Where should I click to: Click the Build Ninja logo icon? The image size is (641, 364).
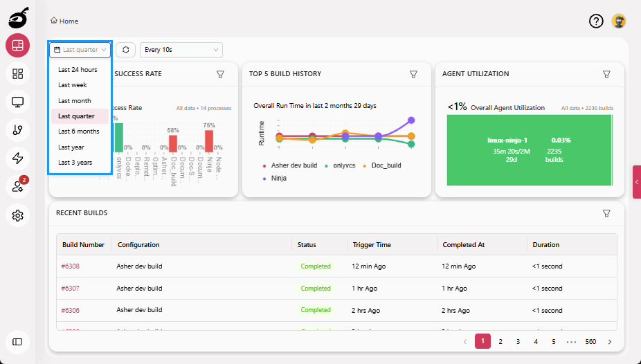click(18, 17)
